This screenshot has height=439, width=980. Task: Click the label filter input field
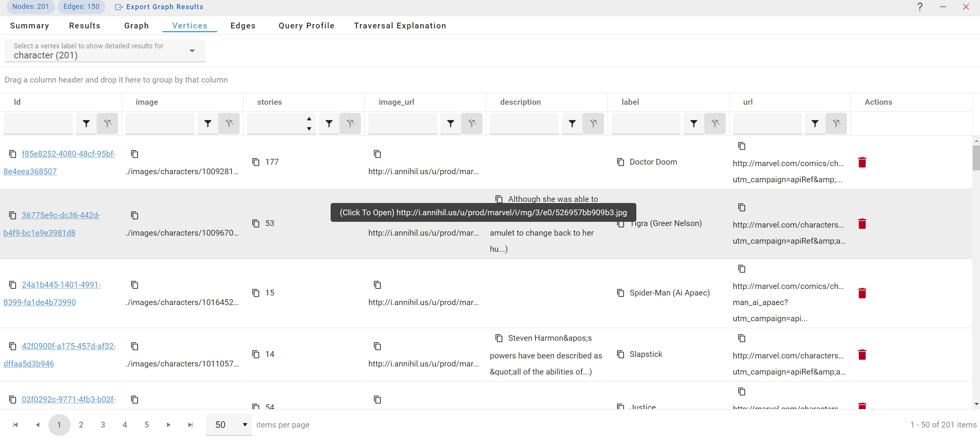click(646, 124)
